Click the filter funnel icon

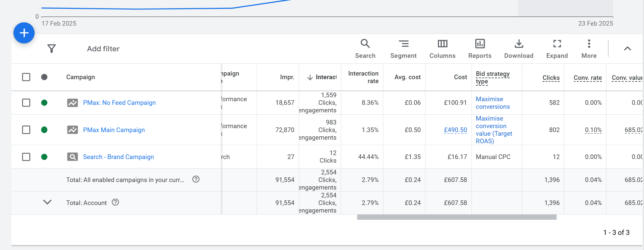[52, 49]
